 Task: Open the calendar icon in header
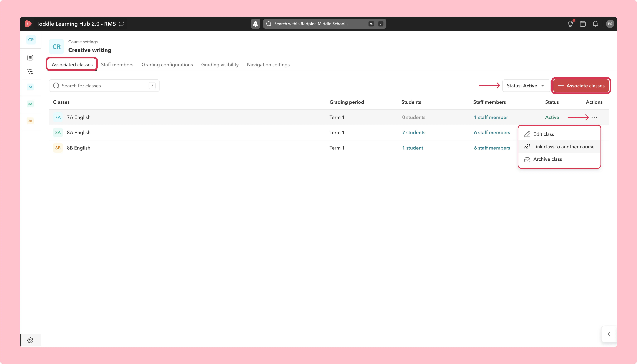tap(583, 24)
